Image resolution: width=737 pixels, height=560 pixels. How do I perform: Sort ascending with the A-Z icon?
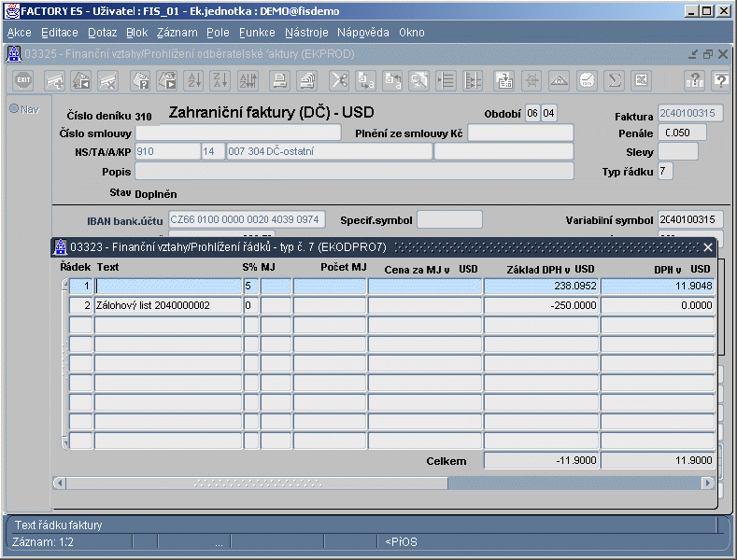click(194, 80)
